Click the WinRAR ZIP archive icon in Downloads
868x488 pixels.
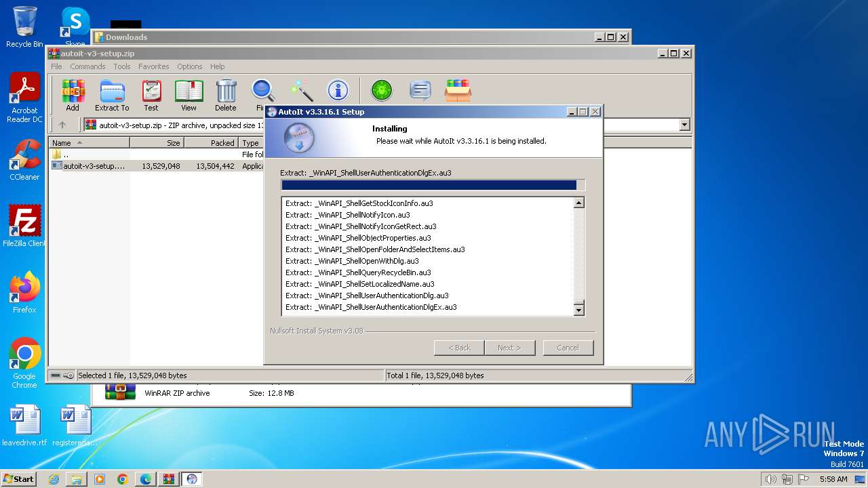pos(121,392)
